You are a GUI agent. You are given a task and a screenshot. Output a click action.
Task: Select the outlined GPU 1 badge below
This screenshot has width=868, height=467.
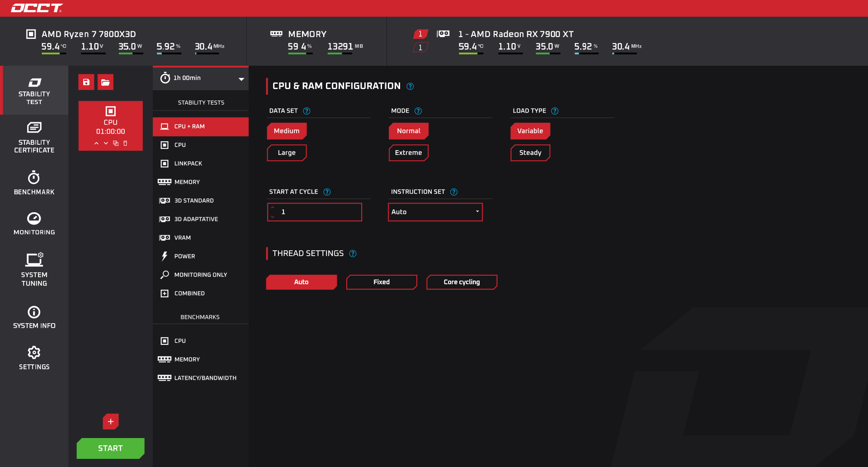click(x=420, y=48)
